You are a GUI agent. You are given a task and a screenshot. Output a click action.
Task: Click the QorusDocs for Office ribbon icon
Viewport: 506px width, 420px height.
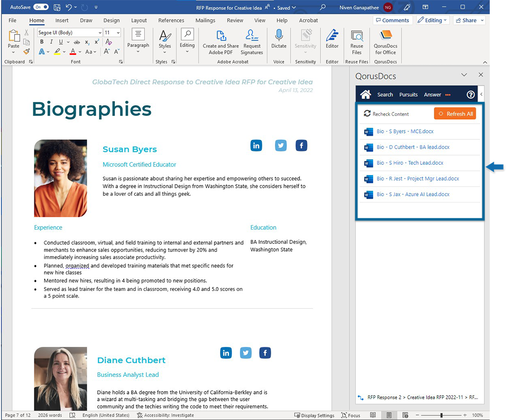click(x=385, y=42)
